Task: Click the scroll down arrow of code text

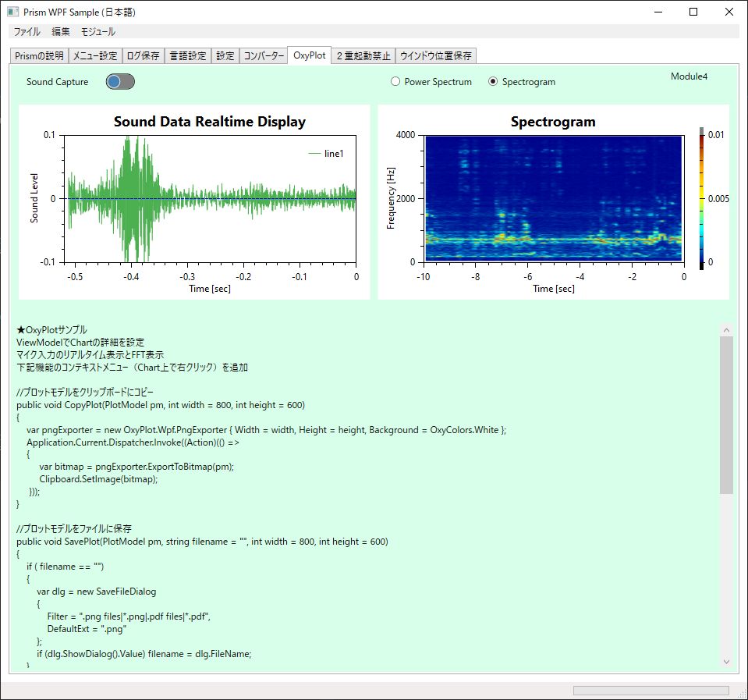Action: [726, 661]
